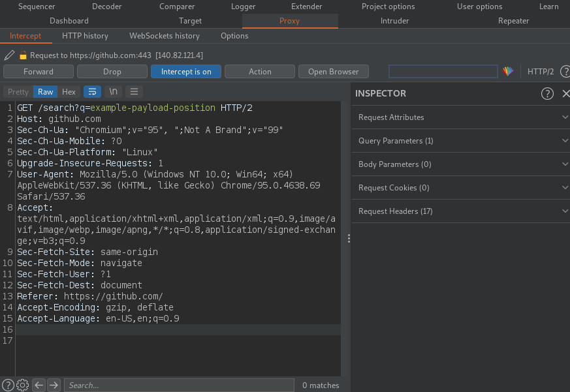Viewport: 570px width, 392px height.
Task: Toggle non-printable characters \n button
Action: (x=114, y=91)
